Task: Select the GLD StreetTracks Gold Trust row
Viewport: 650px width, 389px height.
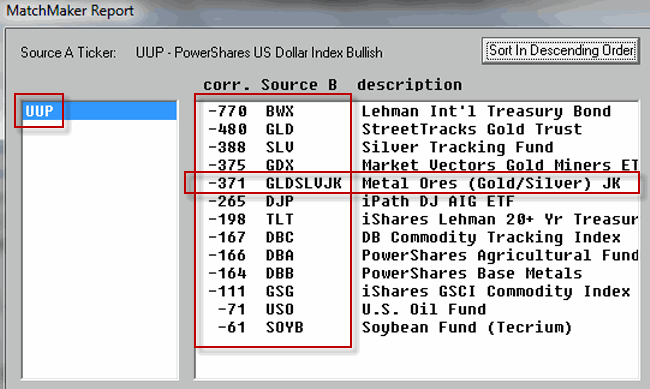Action: (417, 129)
